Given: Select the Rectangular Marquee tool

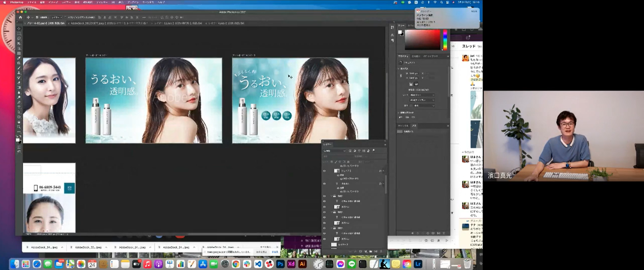Looking at the screenshot, I should [x=19, y=33].
